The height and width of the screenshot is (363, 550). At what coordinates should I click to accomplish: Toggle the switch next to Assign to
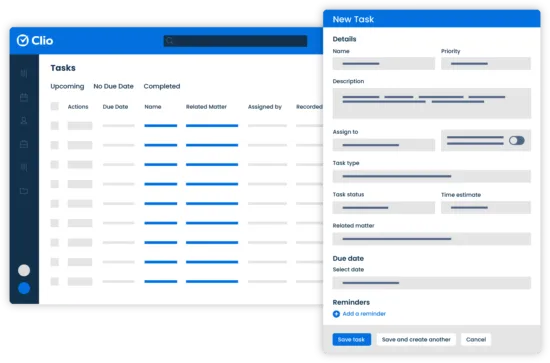pos(517,140)
